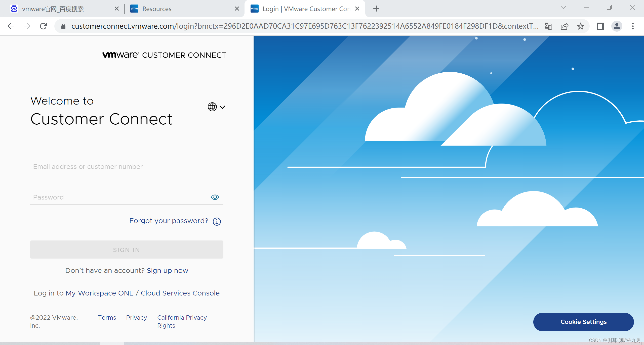Screen dimensions: 644x345
Task: Click the SIGN IN button
Action: point(127,250)
